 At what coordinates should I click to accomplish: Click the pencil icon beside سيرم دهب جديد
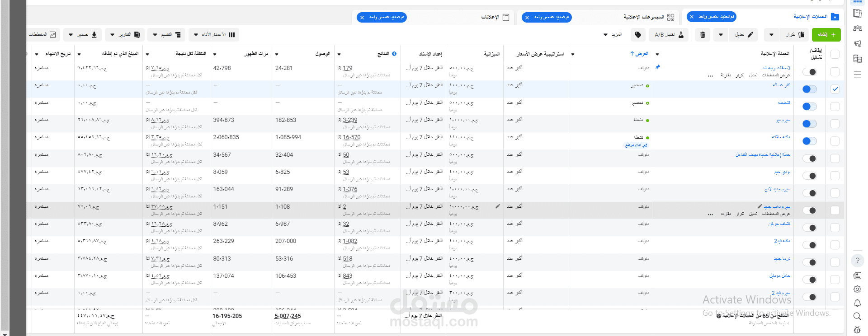coord(760,206)
